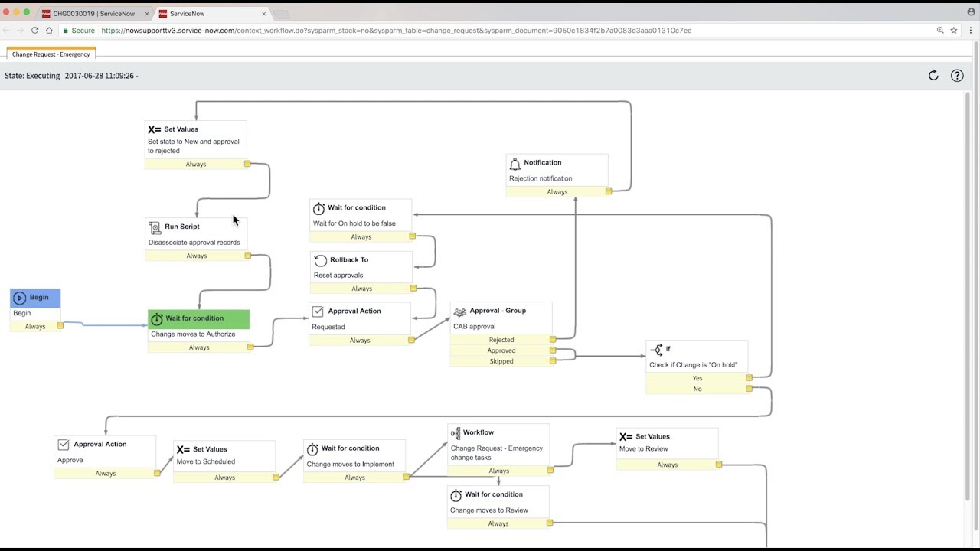Click the Always condition under Reset approvals
Screen dimensions: 980x551
361,289
